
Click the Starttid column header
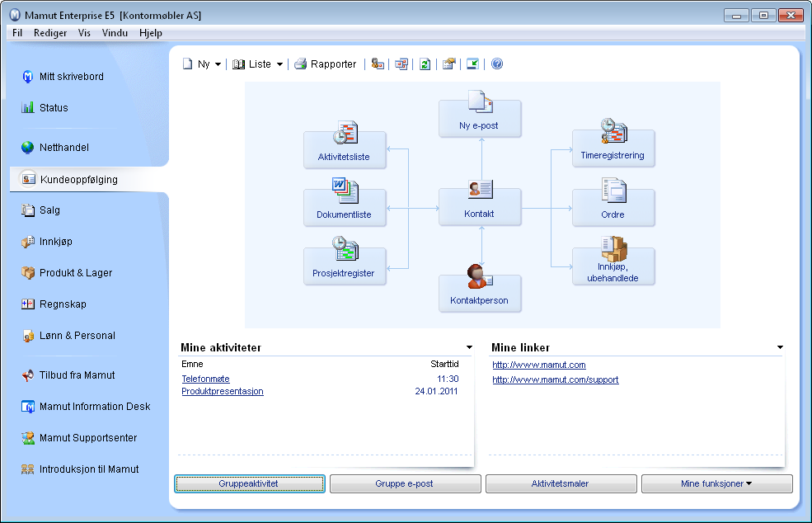[x=444, y=364]
